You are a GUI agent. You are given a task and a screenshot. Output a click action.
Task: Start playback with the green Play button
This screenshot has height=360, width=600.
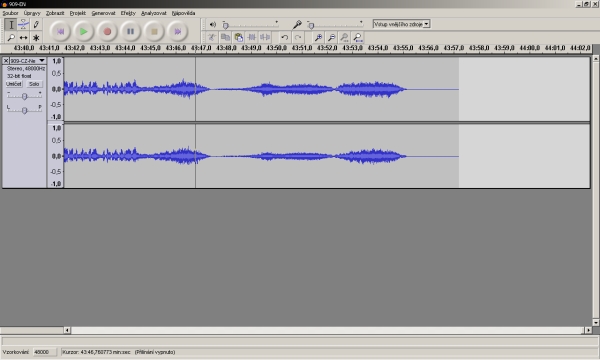(83, 31)
